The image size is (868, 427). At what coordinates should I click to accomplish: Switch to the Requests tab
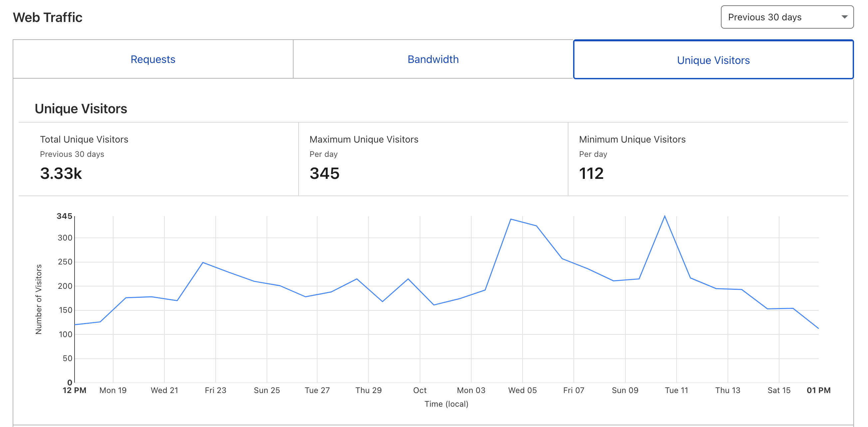(153, 59)
